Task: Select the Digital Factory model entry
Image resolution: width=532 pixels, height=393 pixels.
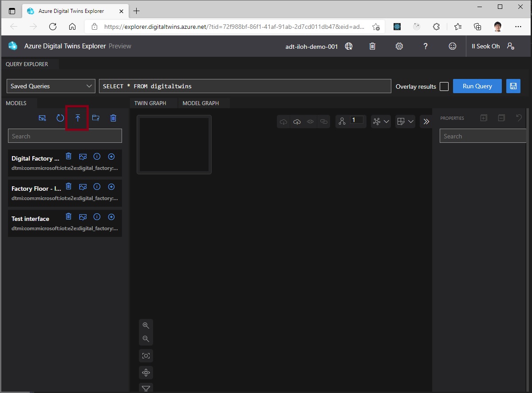Action: (65, 163)
